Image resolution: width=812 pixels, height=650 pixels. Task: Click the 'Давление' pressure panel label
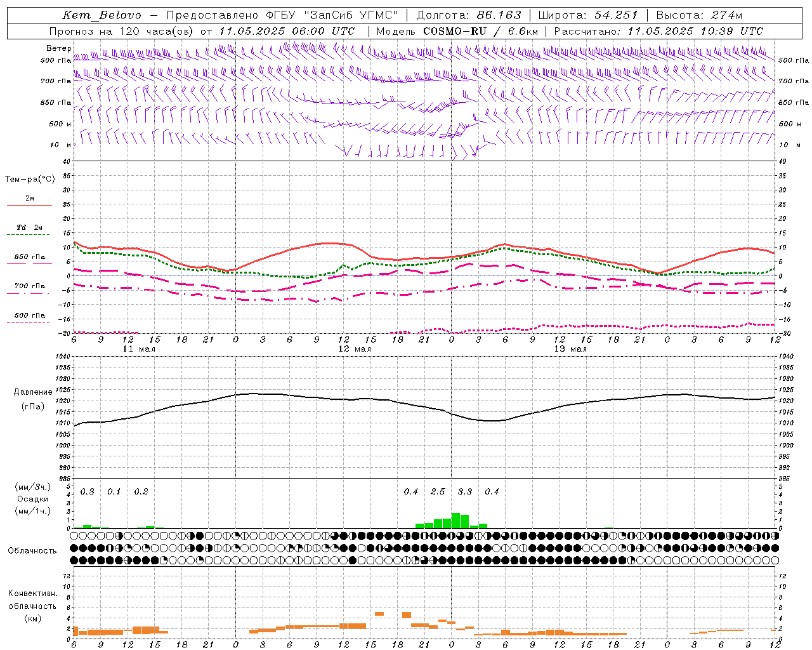click(33, 392)
